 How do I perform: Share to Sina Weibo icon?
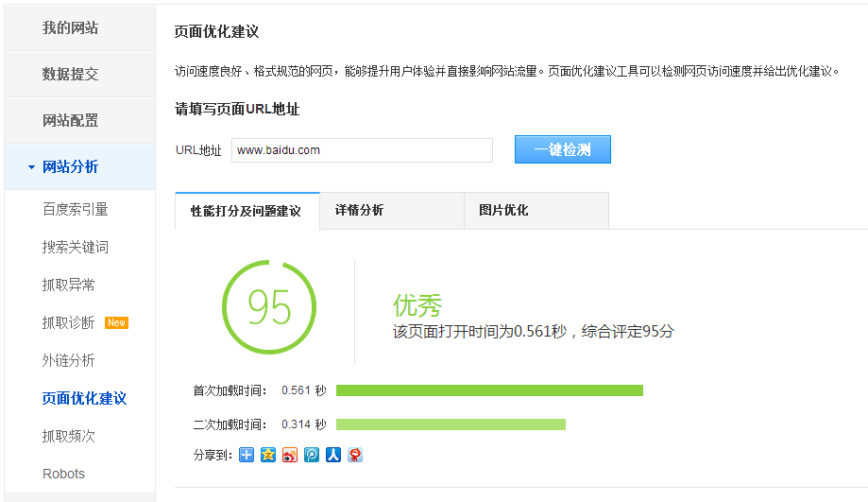(x=290, y=455)
